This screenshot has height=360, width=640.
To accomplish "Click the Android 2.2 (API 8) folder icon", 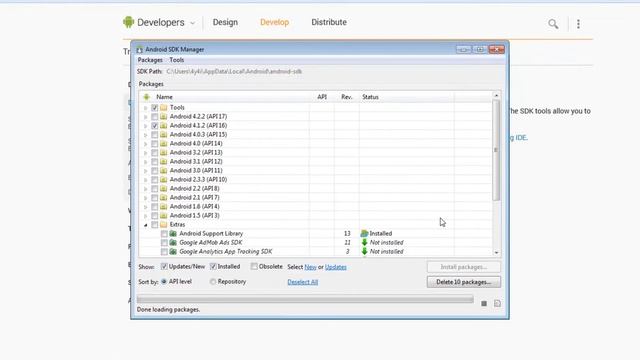I will [x=164, y=188].
